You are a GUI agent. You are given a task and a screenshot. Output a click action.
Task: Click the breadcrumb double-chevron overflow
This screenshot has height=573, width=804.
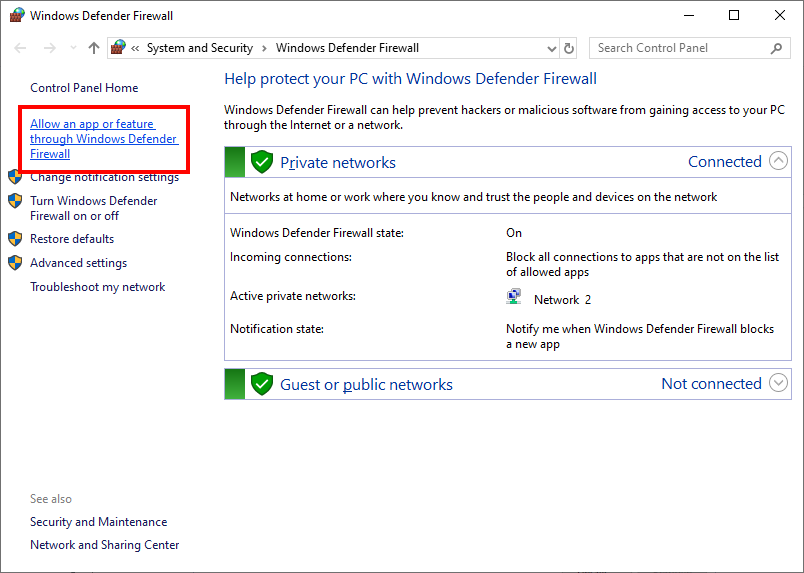(x=135, y=49)
